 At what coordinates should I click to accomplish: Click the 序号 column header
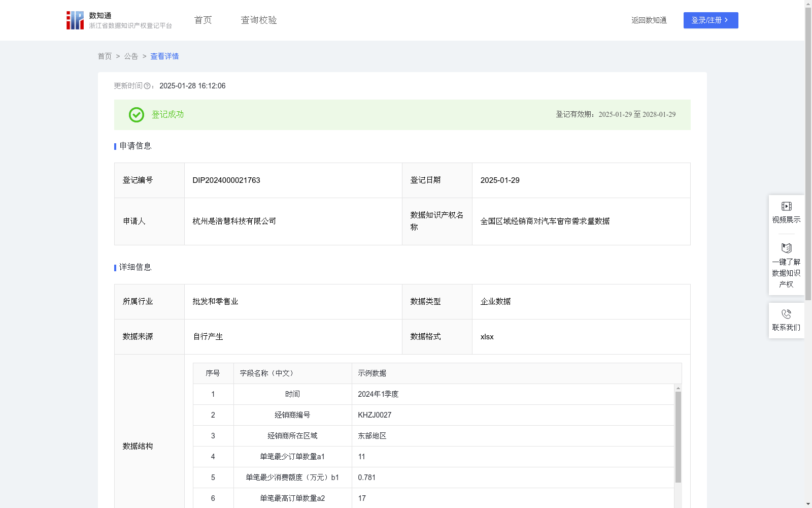click(213, 373)
